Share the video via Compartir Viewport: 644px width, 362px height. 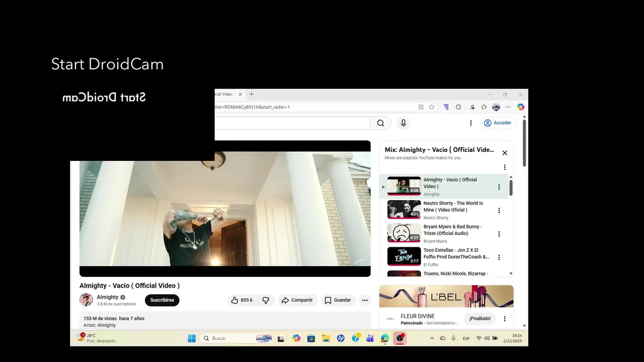[x=297, y=300]
